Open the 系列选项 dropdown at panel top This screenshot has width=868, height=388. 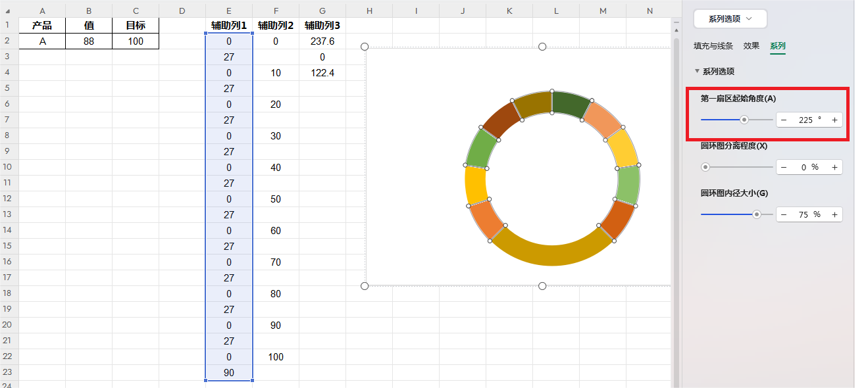[x=730, y=19]
